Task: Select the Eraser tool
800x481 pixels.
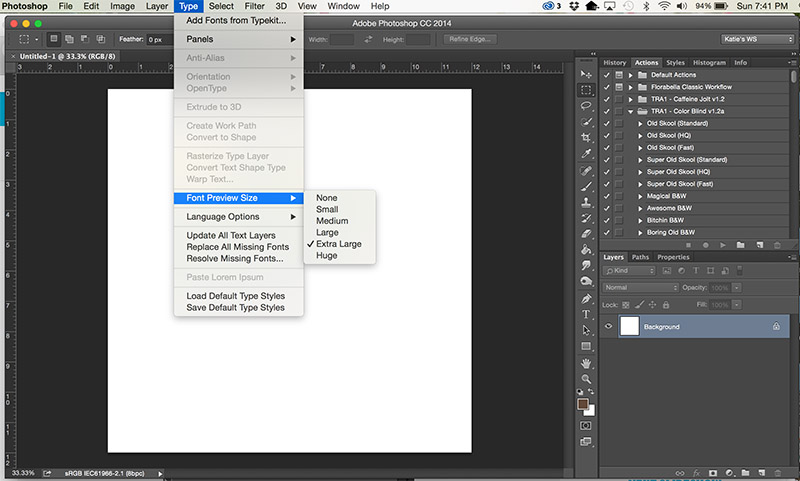Action: pos(586,234)
